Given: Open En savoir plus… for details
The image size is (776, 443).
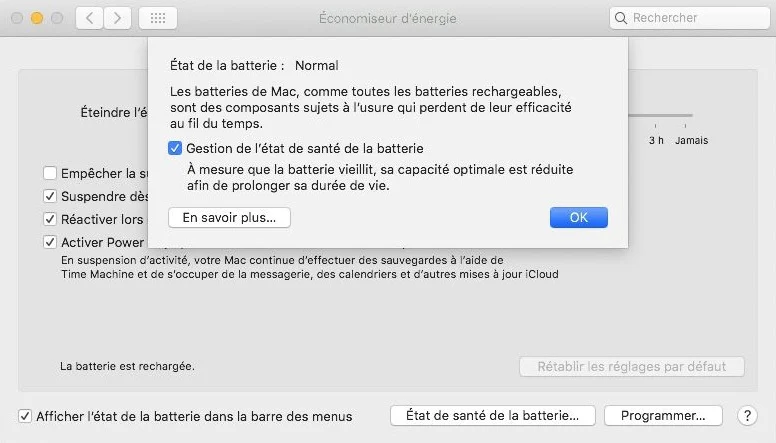Looking at the screenshot, I should click(229, 218).
